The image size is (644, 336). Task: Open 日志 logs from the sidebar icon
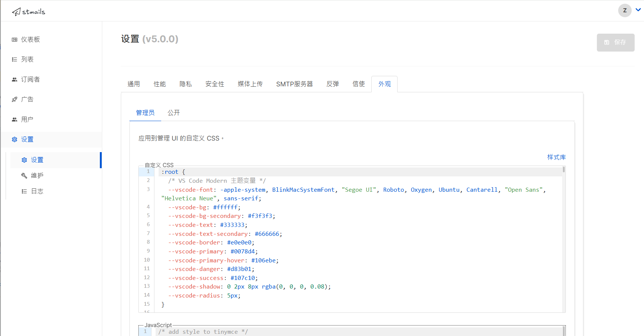pos(24,191)
